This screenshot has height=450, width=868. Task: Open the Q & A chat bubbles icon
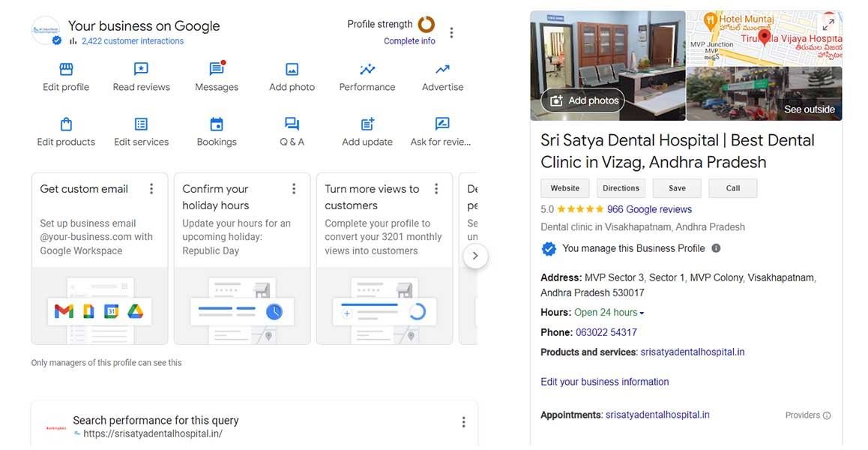pos(292,124)
